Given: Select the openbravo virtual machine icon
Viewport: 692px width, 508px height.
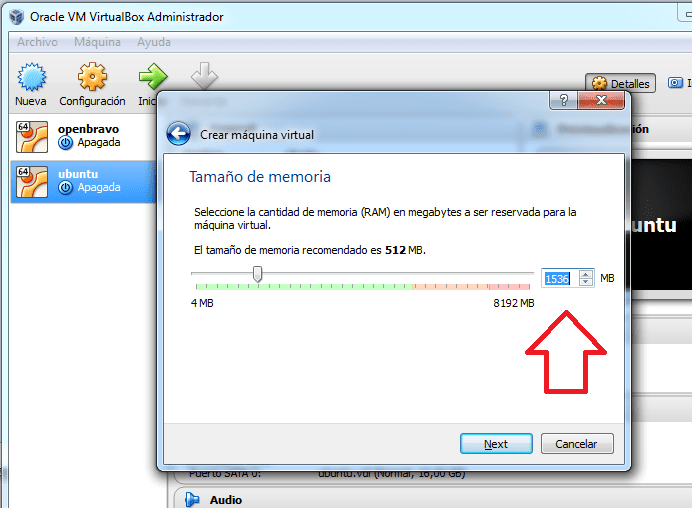Looking at the screenshot, I should click(x=32, y=137).
